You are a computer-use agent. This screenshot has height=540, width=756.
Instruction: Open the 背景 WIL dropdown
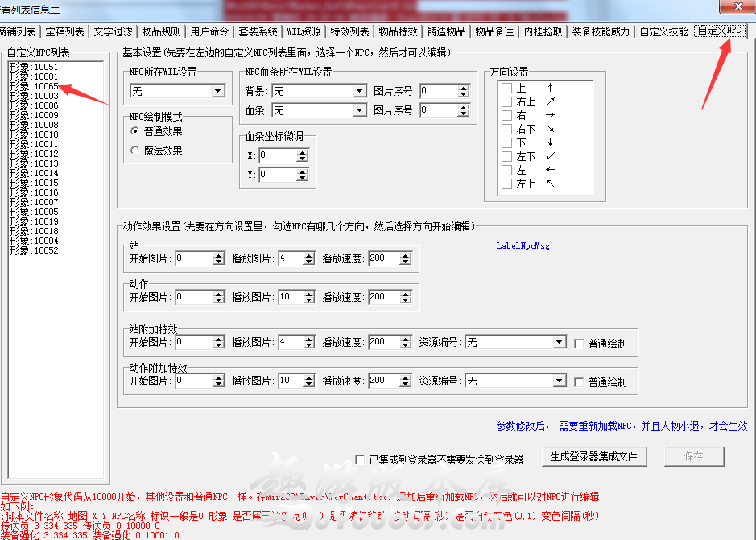click(x=360, y=91)
